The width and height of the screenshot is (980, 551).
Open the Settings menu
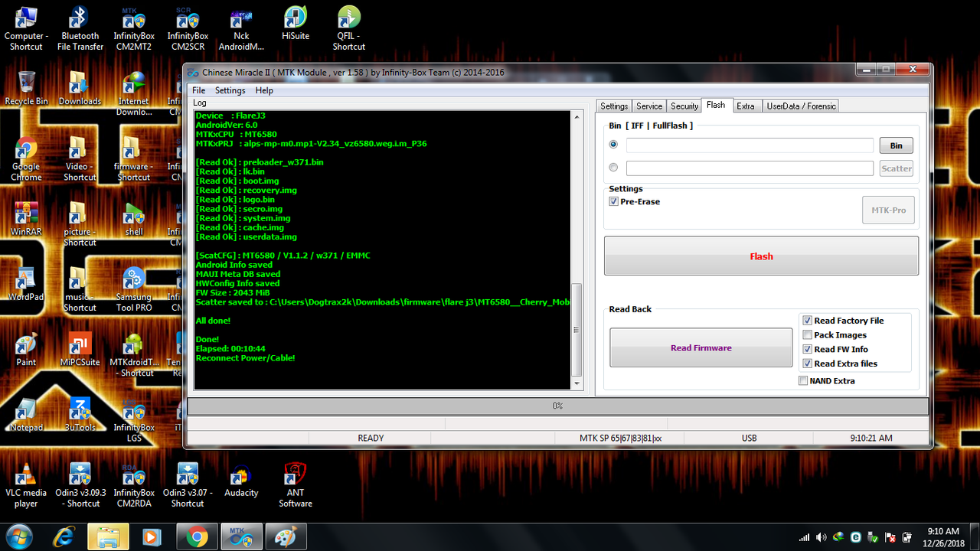230,90
